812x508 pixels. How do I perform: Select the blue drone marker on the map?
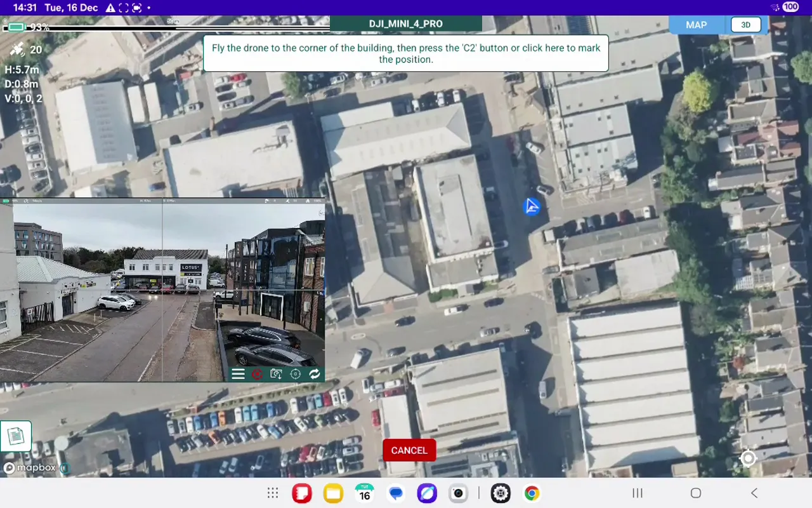(532, 206)
